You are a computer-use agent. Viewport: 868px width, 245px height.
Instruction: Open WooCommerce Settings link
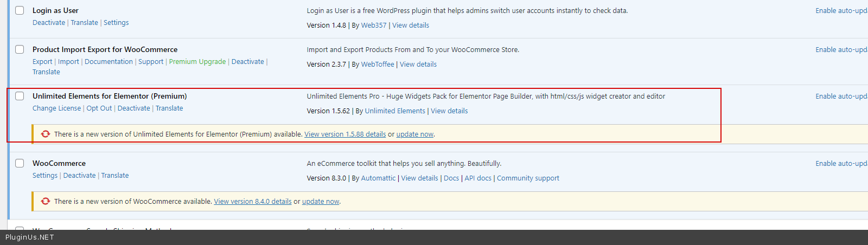click(x=44, y=176)
